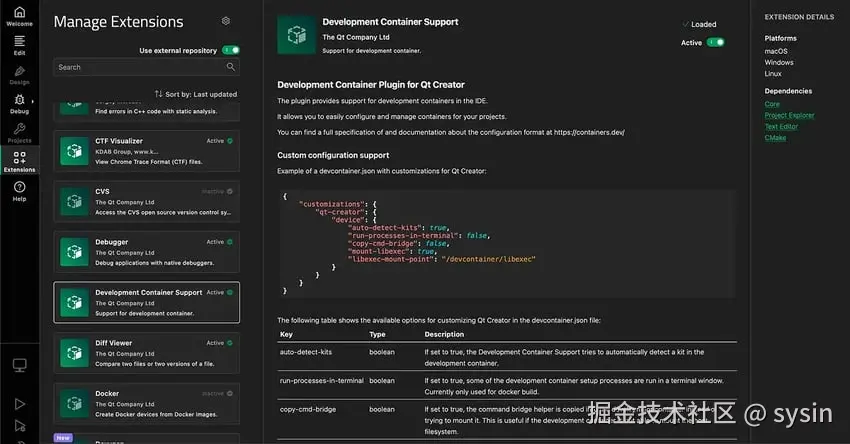Click the containers.dev URL text
This screenshot has width=850, height=444.
pyautogui.click(x=589, y=132)
